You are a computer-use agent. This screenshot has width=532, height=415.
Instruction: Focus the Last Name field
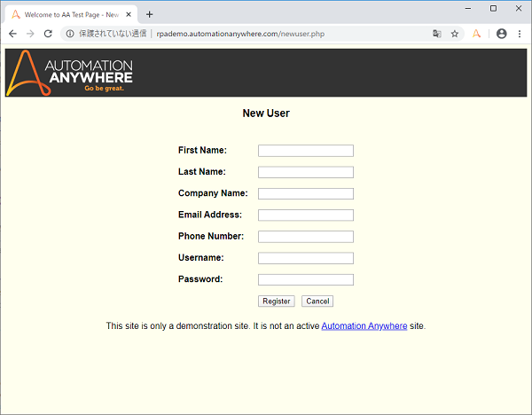(306, 172)
